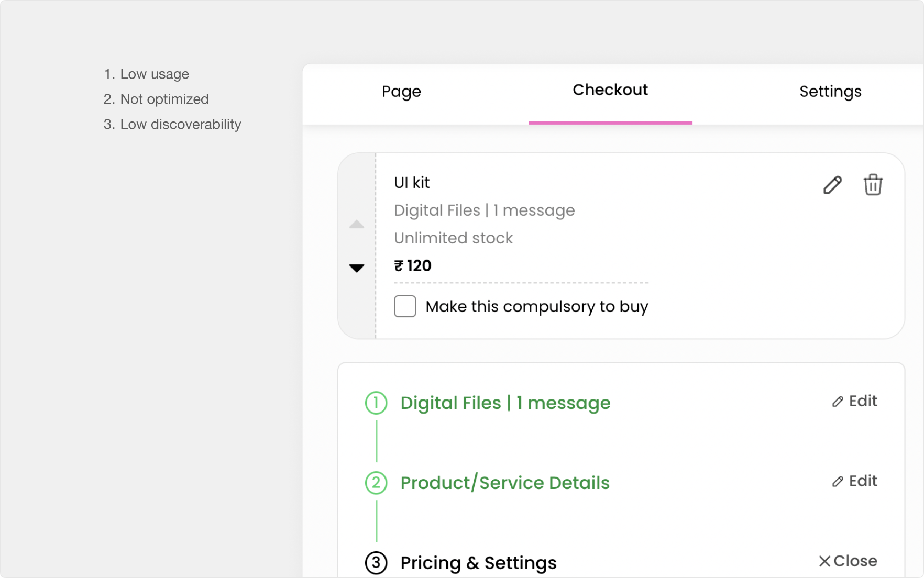Click the gray Digital Files | 1 message subtitle
The width and height of the screenshot is (924, 578).
point(485,210)
